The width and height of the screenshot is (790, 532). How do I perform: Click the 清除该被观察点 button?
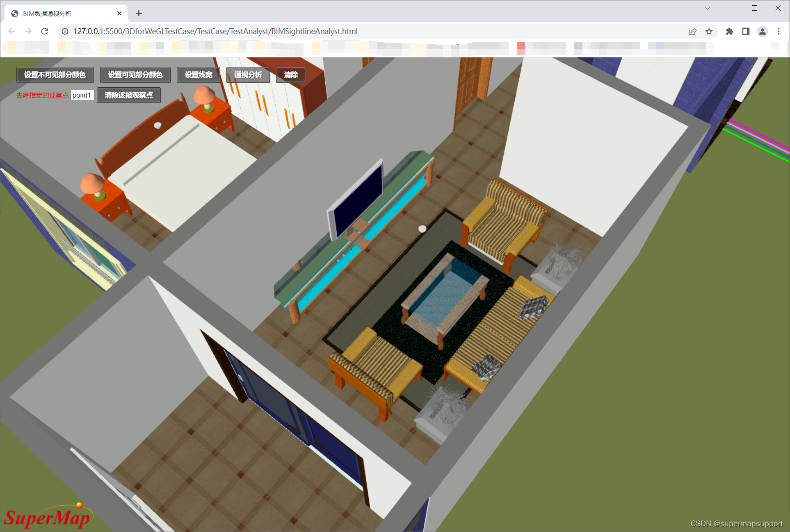click(x=129, y=95)
